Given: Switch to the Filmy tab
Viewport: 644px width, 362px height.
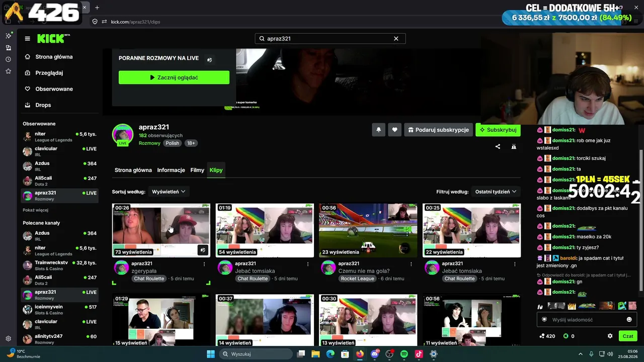Looking at the screenshot, I should pyautogui.click(x=197, y=170).
